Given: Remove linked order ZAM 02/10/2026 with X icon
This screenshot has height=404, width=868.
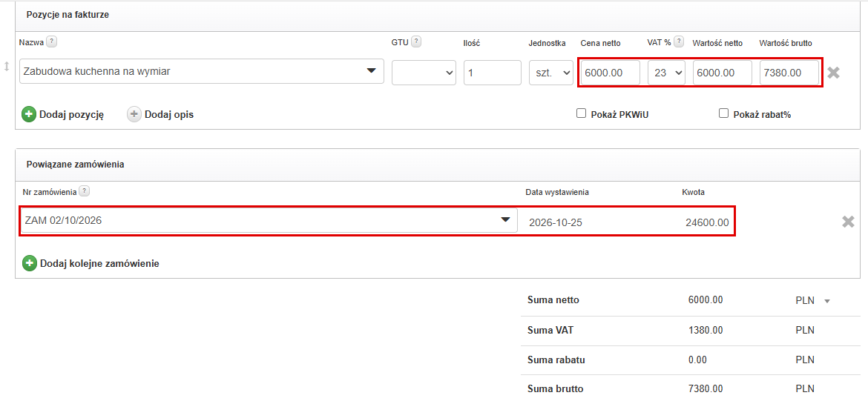Looking at the screenshot, I should tap(848, 222).
